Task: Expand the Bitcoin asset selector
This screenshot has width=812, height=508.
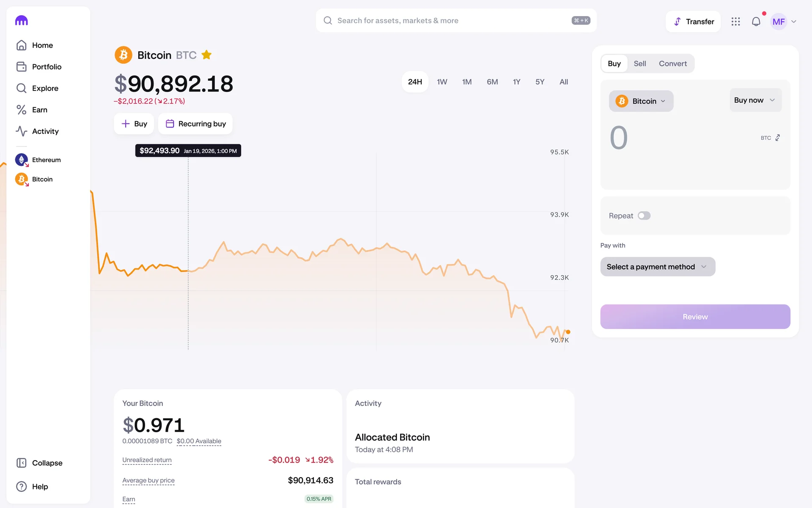Action: [641, 101]
